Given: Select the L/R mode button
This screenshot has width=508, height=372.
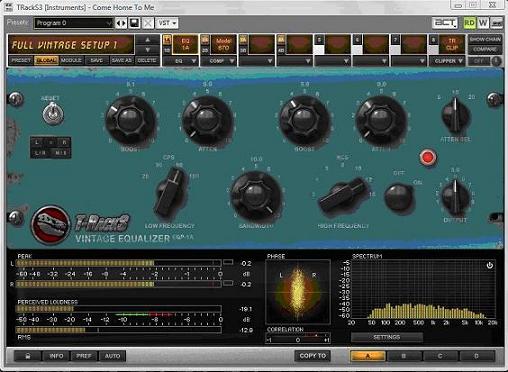Looking at the screenshot, I should 40,153.
